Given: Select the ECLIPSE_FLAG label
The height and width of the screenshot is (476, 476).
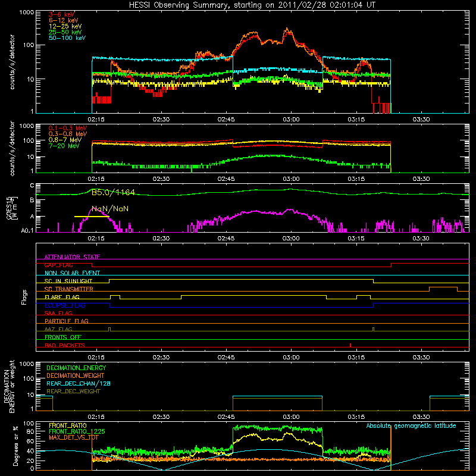Looking at the screenshot, I should 65,305.
